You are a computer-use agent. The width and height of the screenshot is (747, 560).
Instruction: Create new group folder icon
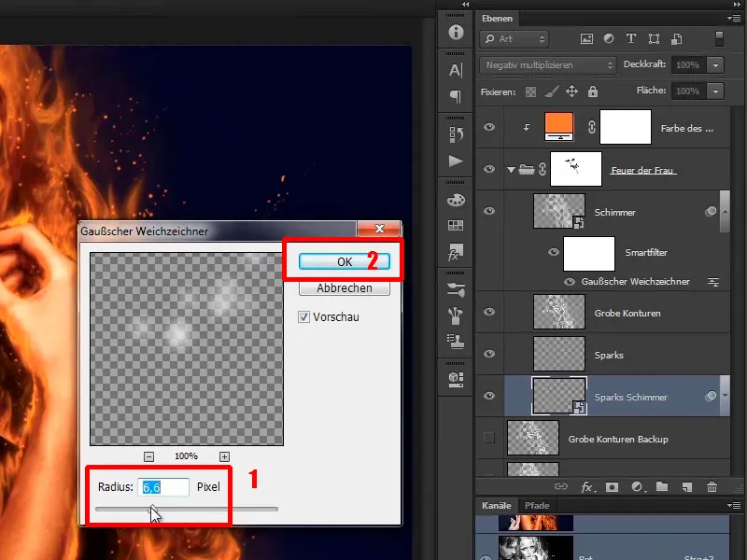pos(662,486)
